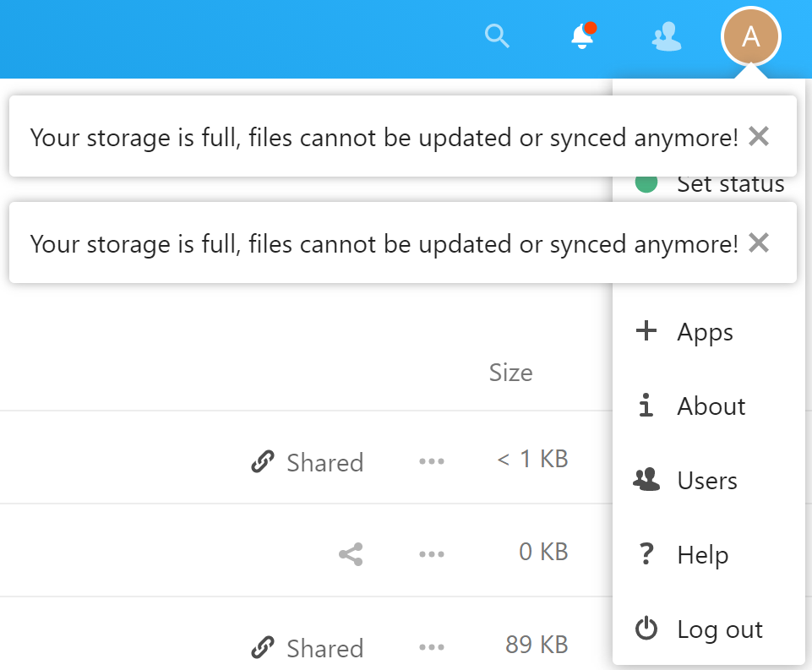Click the user avatar "A"

(750, 37)
